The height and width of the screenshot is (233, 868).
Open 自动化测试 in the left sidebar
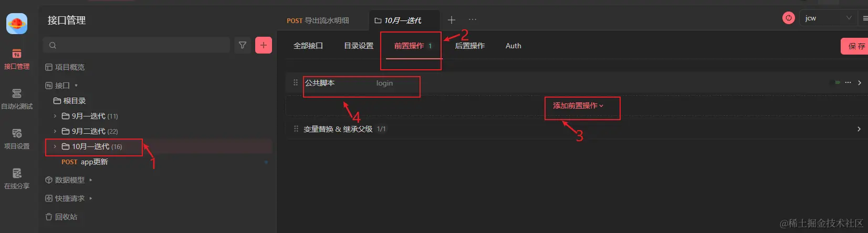click(17, 99)
